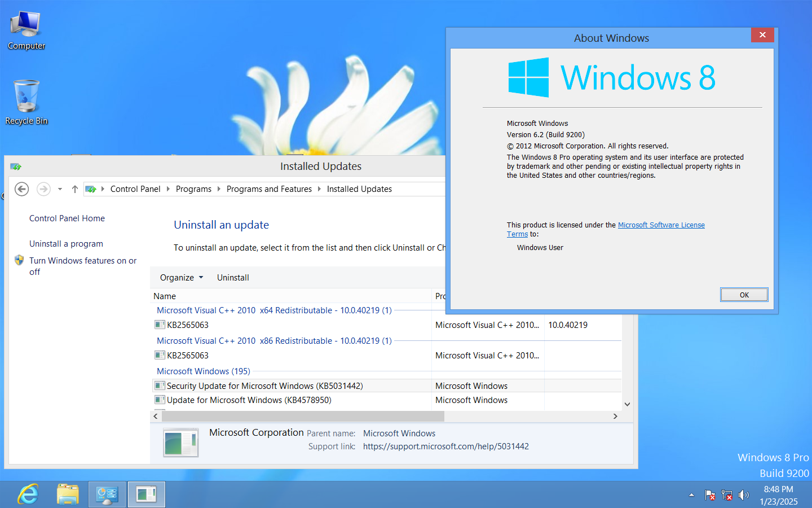The height and width of the screenshot is (508, 812).
Task: Close the About Windows dialog
Action: (x=762, y=35)
